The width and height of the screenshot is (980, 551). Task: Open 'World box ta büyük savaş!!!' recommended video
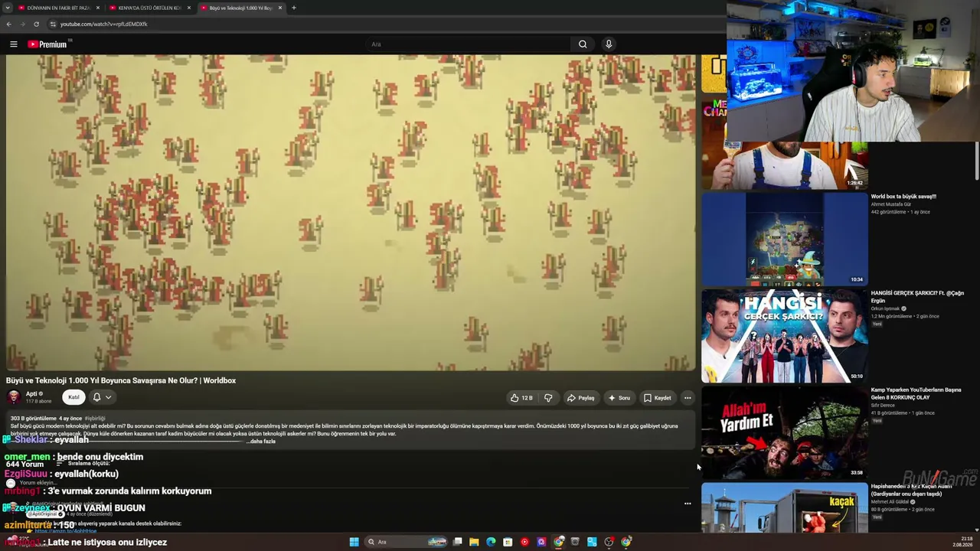coord(903,197)
